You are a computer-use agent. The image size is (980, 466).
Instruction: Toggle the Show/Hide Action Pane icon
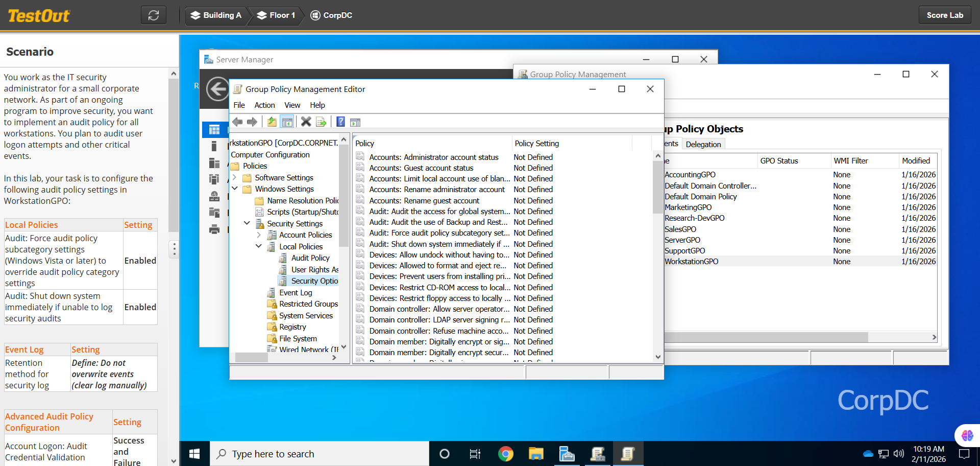point(355,122)
